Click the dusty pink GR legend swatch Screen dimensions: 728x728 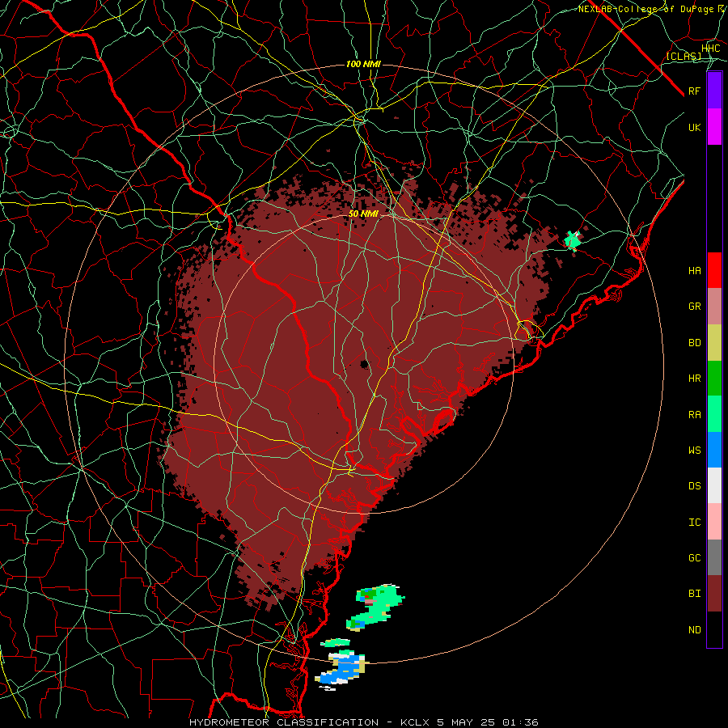[714, 306]
